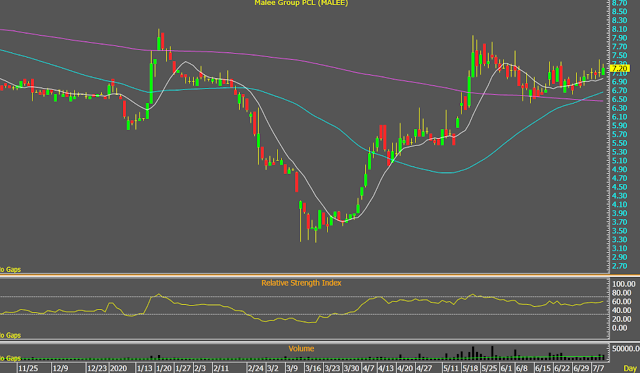Click the 7.90 price axis label

click(x=620, y=38)
